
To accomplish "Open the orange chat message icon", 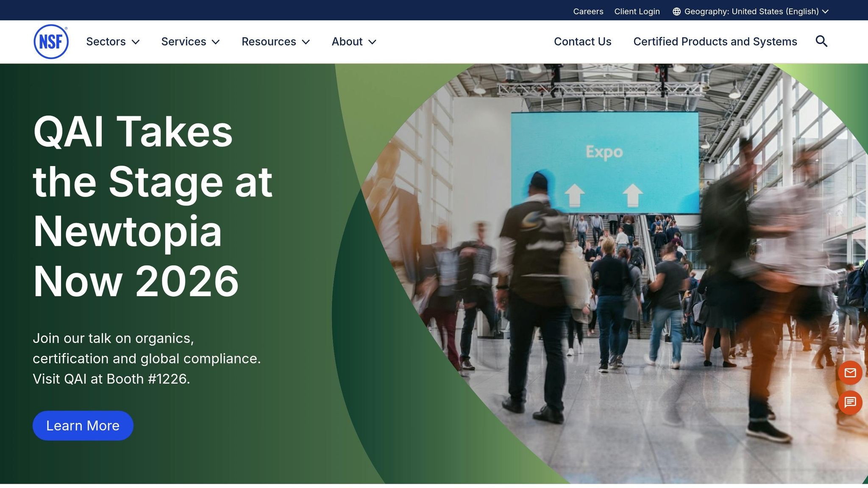I will click(x=850, y=402).
